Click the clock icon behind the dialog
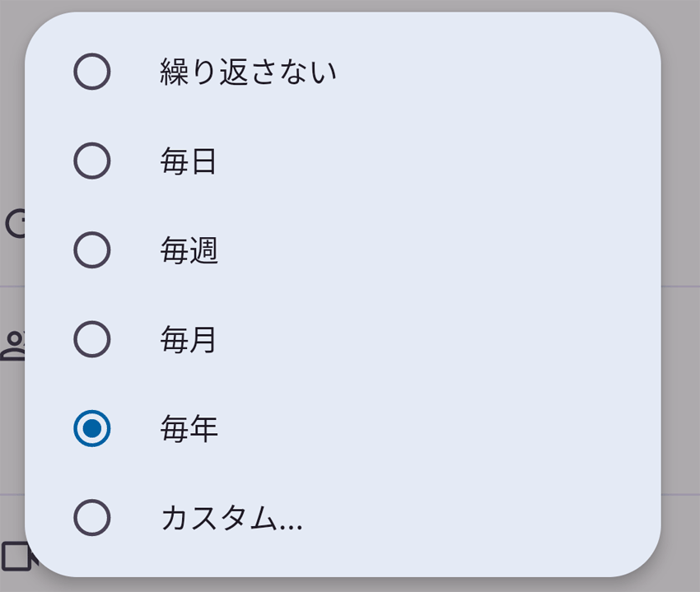The width and height of the screenshot is (700, 592). (15, 223)
